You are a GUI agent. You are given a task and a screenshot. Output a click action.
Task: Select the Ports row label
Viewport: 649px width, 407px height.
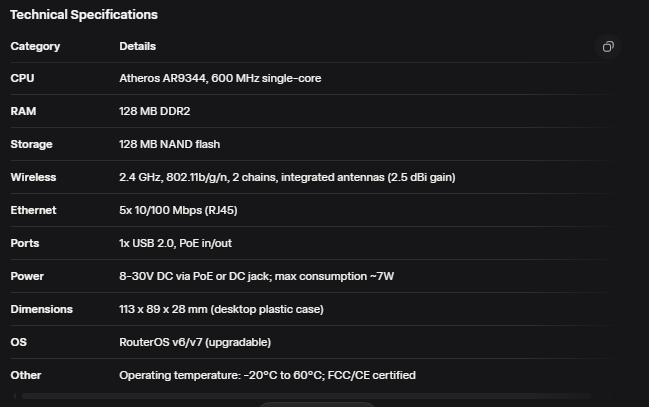tap(25, 243)
